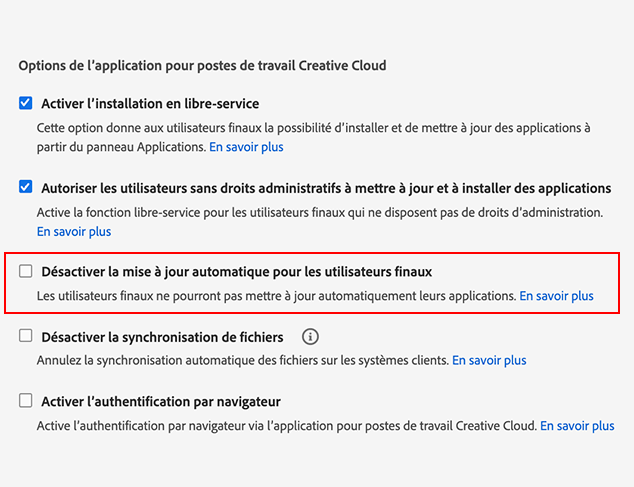This screenshot has width=634, height=487.
Task: Click the "Autoriser les utilisateurs sans droits administratifs" label text
Action: [326, 187]
